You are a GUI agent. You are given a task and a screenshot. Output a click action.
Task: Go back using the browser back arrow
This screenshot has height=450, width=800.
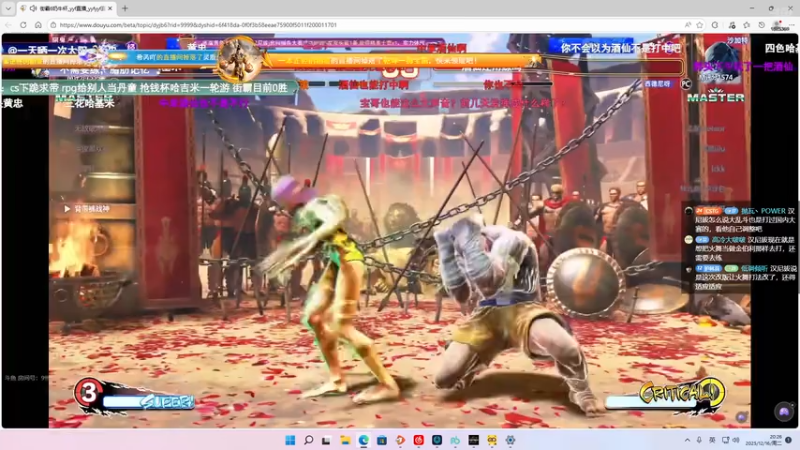tap(8, 24)
